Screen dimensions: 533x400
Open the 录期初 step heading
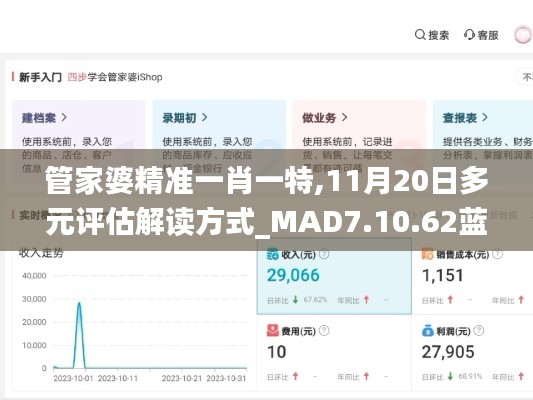(179, 118)
